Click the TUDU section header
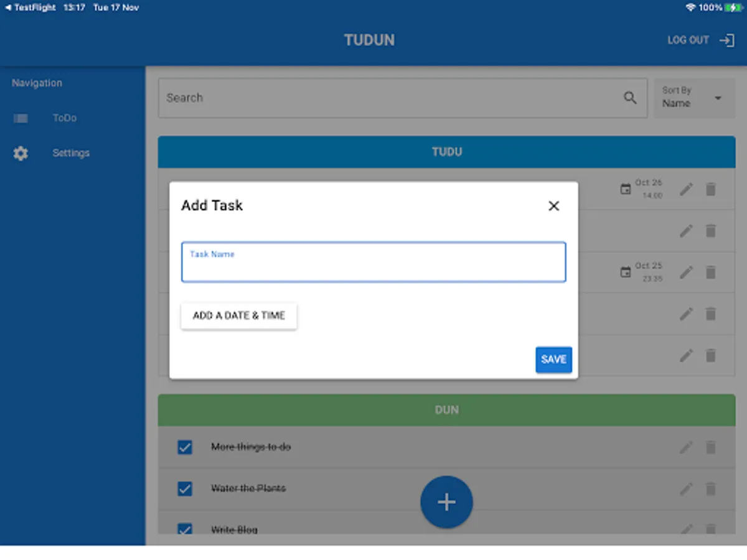The image size is (747, 560). point(446,152)
